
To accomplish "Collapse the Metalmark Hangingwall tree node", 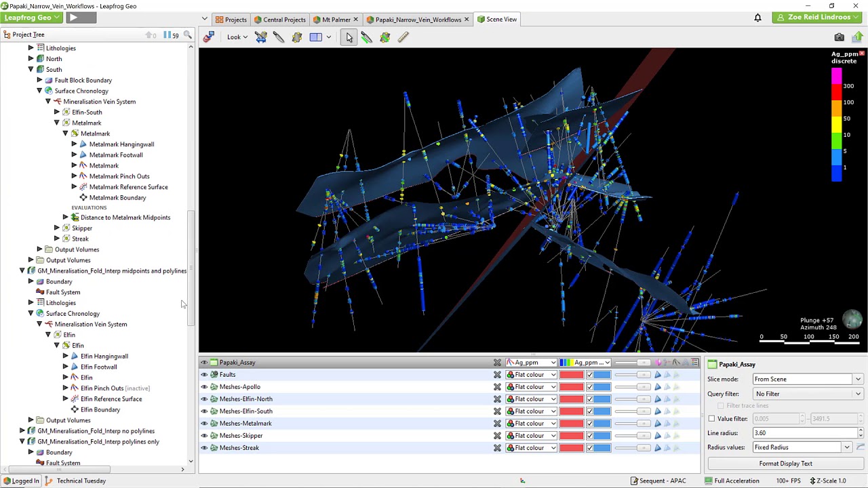I will point(74,144).
